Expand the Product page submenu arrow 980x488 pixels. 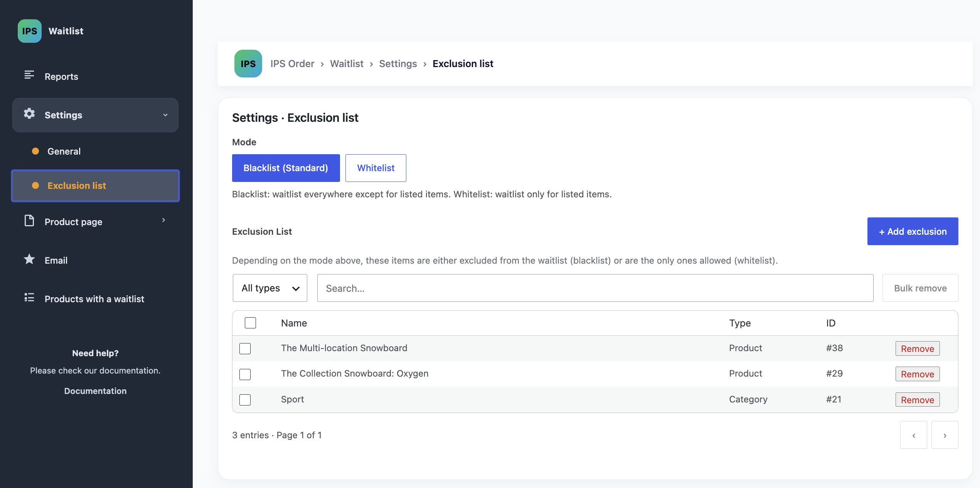(x=163, y=220)
